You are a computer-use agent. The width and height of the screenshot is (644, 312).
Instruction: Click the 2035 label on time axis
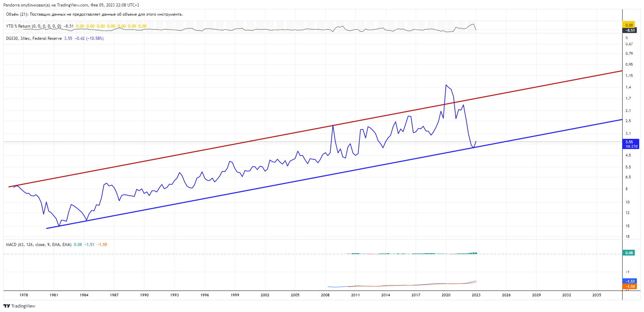(597, 295)
